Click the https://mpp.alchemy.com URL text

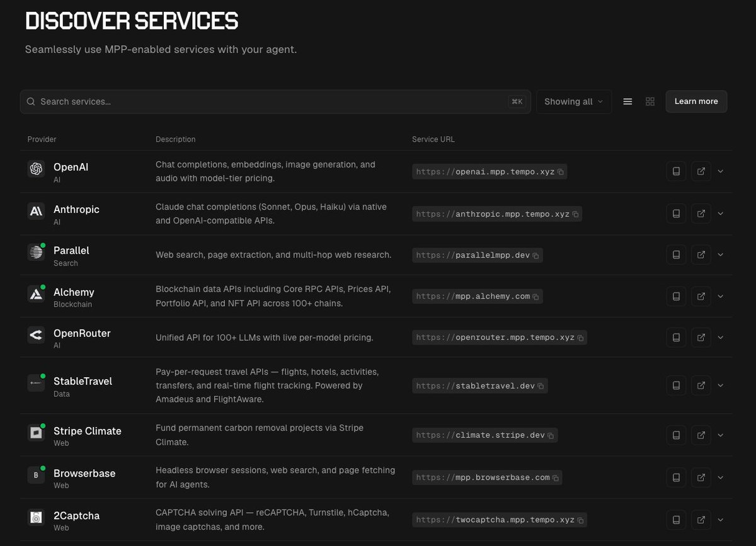point(473,296)
